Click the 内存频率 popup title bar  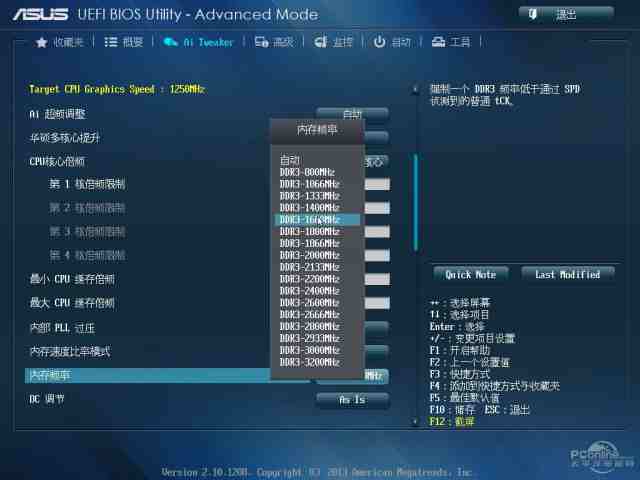[317, 131]
